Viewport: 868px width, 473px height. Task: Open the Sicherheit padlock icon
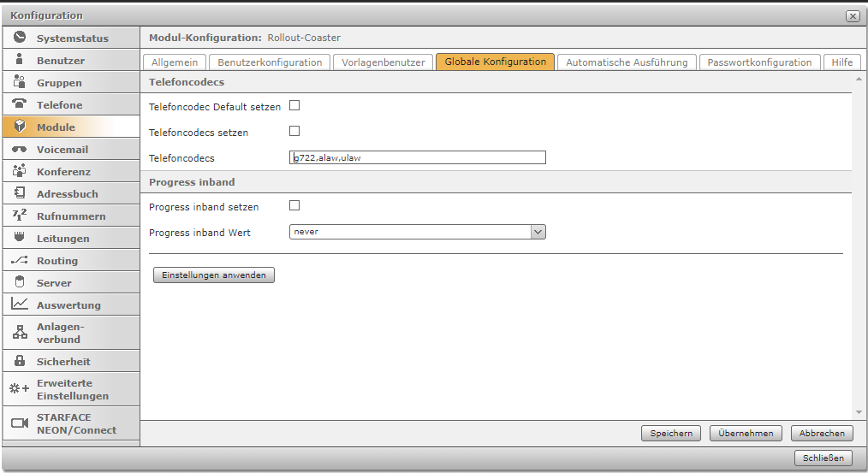tap(20, 361)
